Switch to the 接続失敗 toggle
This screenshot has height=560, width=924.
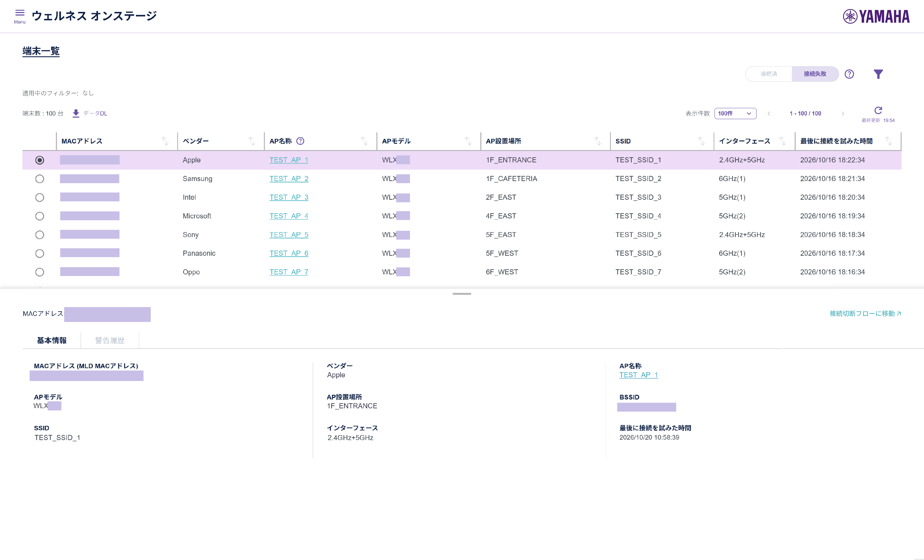pyautogui.click(x=815, y=74)
